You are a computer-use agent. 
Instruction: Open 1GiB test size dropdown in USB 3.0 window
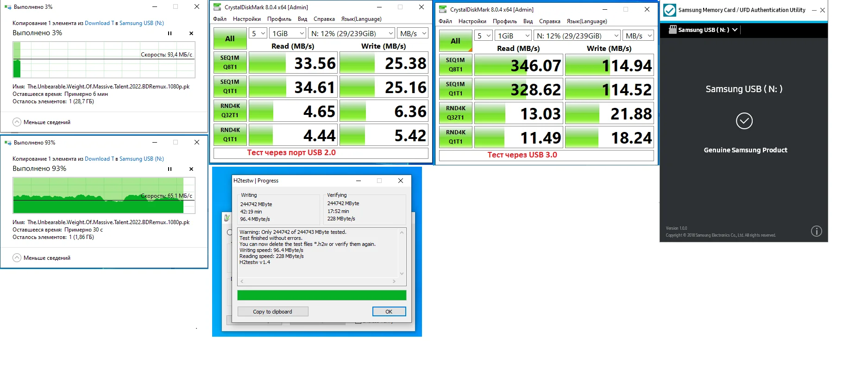(x=513, y=36)
